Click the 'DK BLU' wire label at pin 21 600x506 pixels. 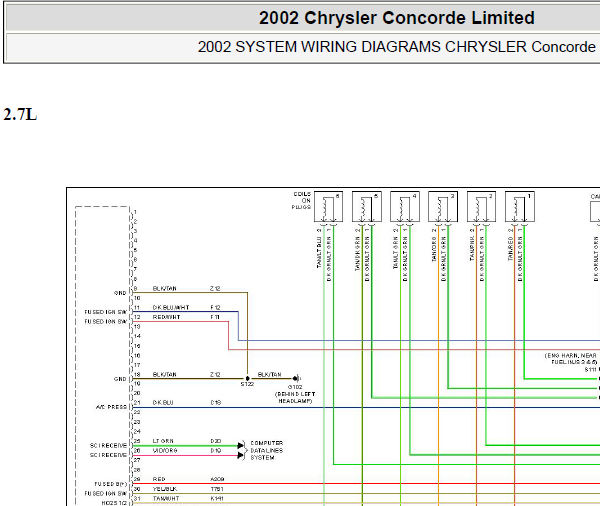(x=163, y=403)
